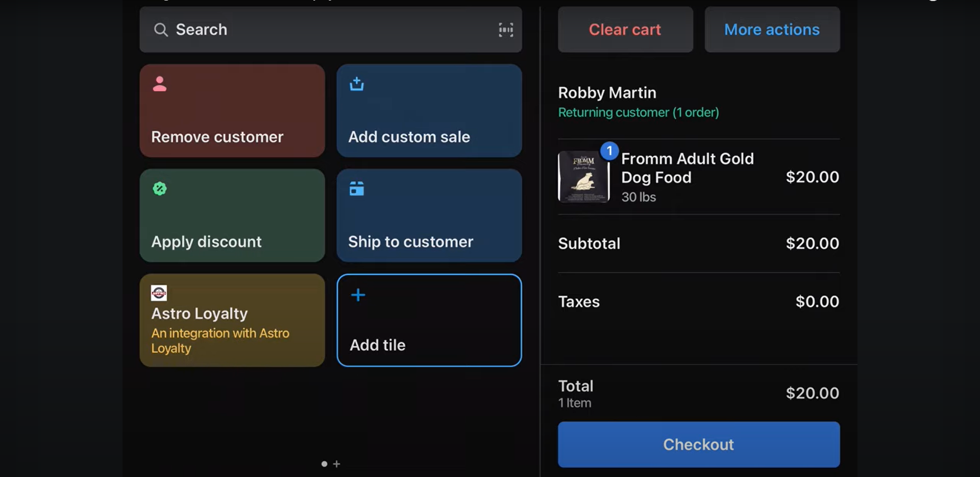This screenshot has width=980, height=477.
Task: Select the current page dot indicator
Action: 324,464
